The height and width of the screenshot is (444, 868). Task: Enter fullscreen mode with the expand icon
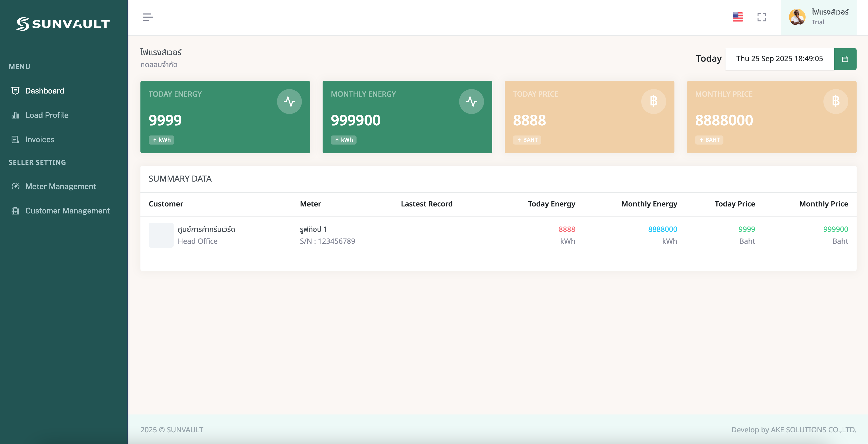pos(762,17)
